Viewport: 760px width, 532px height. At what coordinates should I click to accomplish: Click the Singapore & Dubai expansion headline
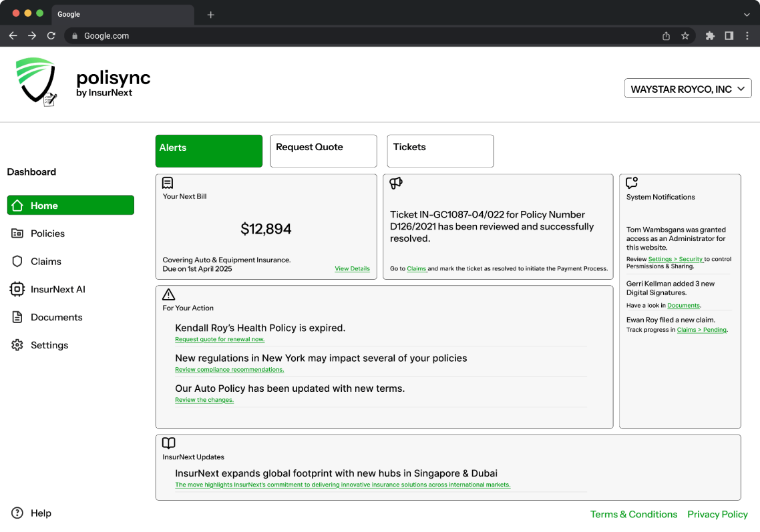(336, 473)
